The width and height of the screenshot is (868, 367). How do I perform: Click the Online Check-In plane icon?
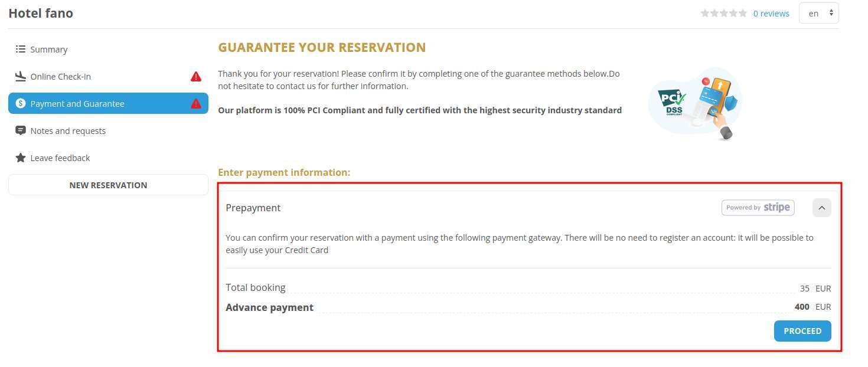click(x=21, y=76)
